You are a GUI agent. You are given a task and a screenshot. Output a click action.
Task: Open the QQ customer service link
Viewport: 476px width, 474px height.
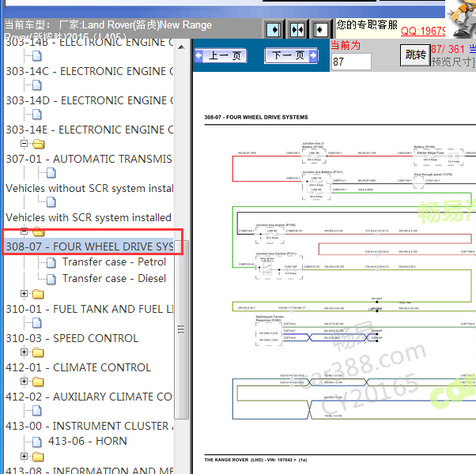pos(423,31)
